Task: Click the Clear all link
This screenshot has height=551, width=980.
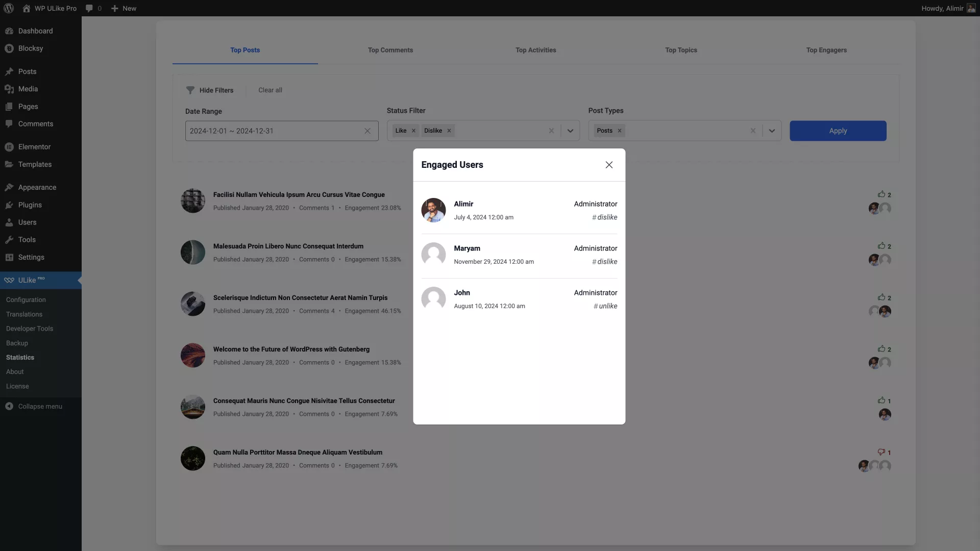Action: (270, 90)
